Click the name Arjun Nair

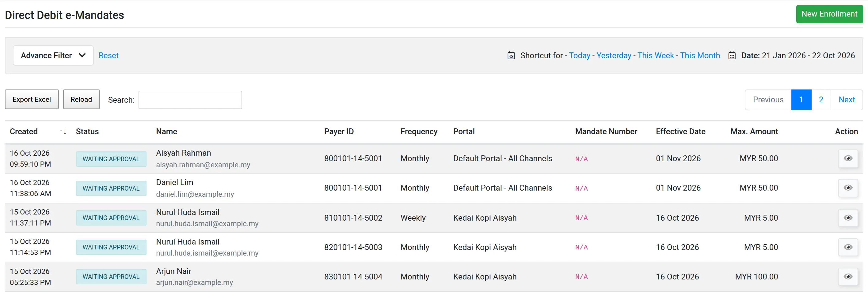coord(173,271)
